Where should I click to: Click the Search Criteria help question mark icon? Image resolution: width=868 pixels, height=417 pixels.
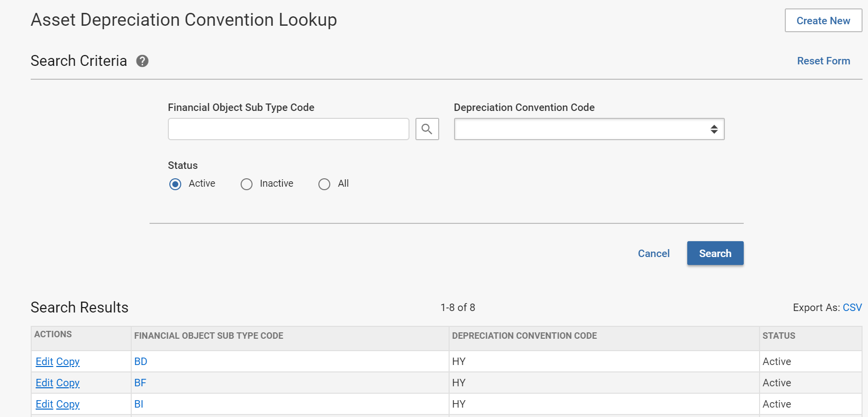click(x=142, y=61)
